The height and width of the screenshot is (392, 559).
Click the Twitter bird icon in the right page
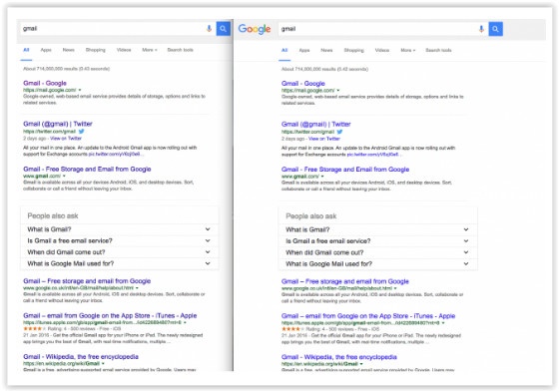coord(339,132)
